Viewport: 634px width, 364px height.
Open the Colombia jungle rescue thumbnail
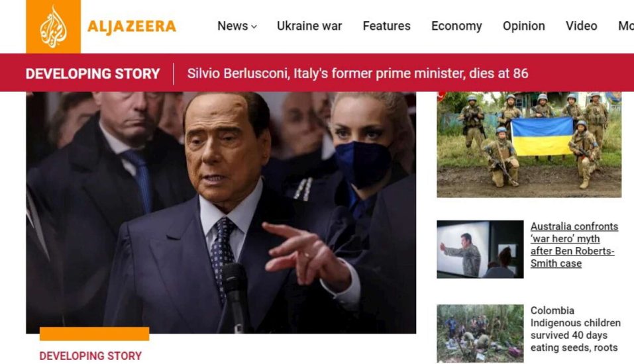pyautogui.click(x=480, y=334)
